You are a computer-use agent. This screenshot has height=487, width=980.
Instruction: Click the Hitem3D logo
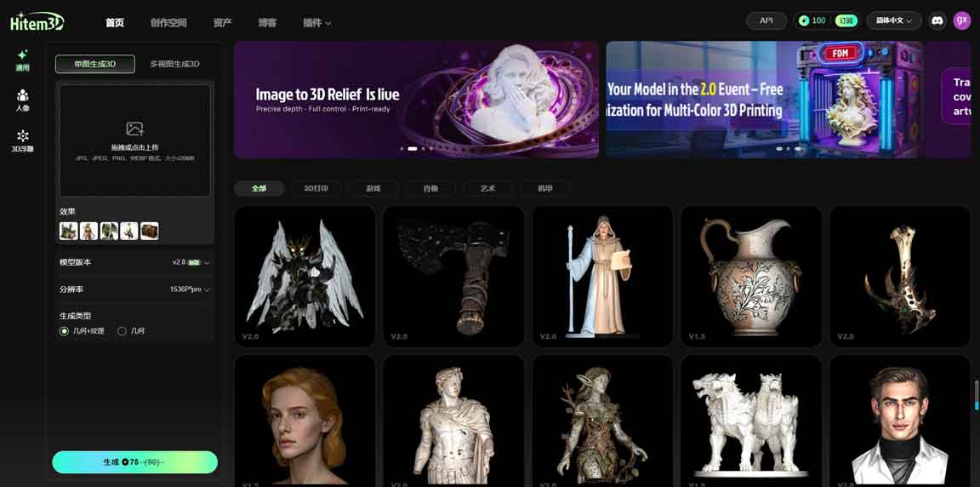(37, 22)
